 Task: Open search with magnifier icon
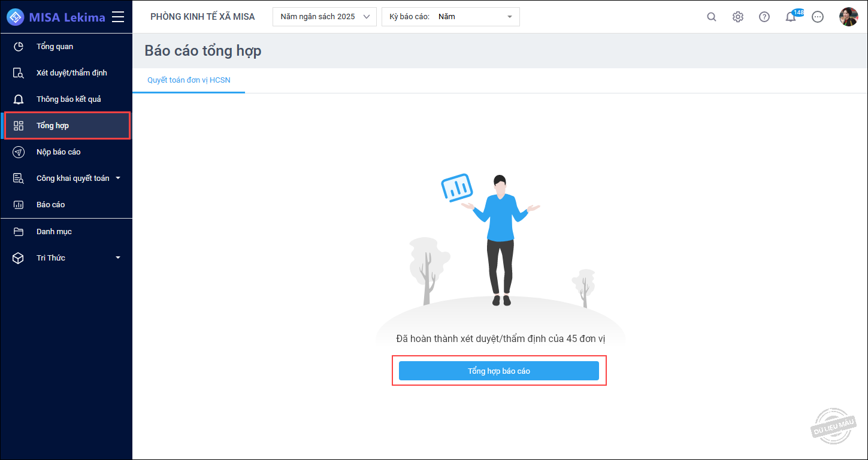[712, 17]
